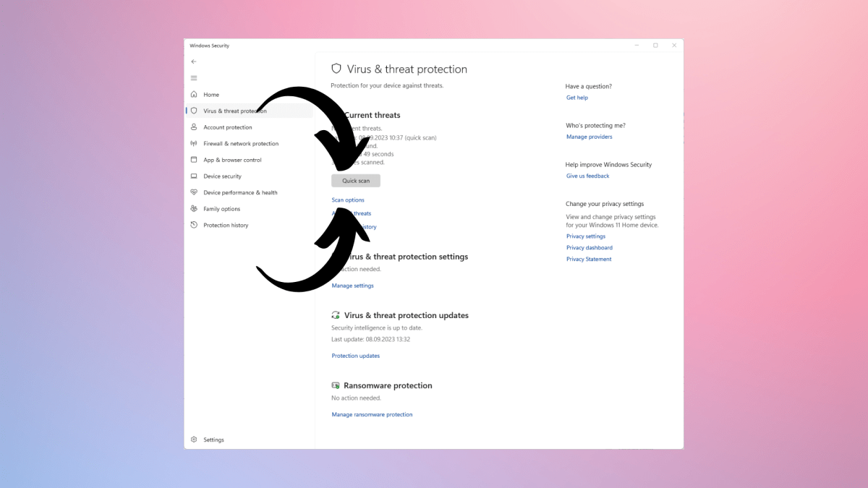Screen dimensions: 868x488
Task: Click the Device performance heart icon
Action: pos(194,192)
